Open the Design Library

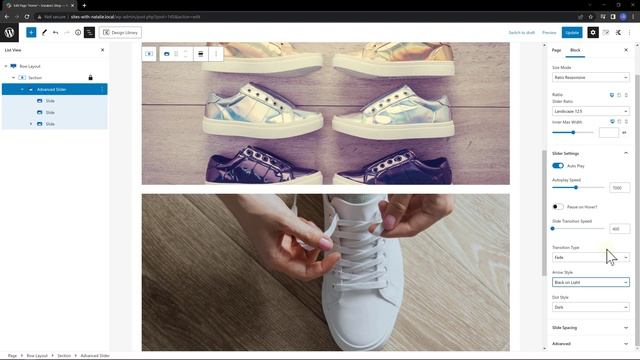click(x=120, y=32)
